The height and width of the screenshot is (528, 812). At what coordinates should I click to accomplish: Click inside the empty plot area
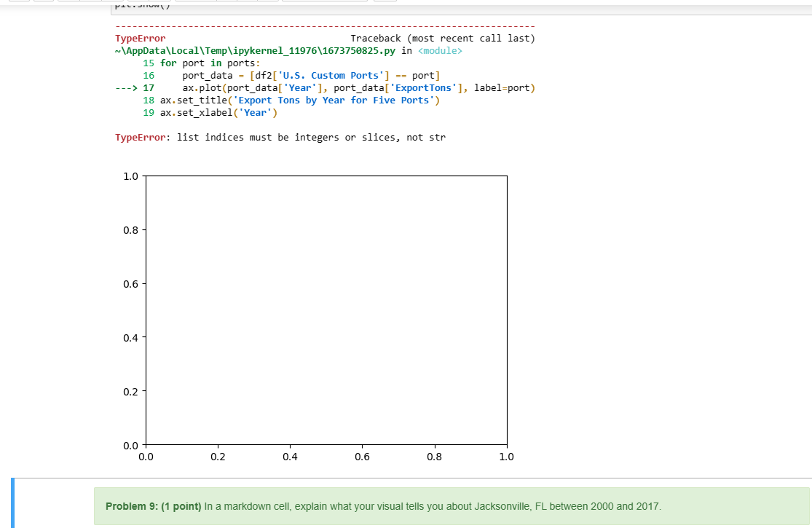[326, 310]
